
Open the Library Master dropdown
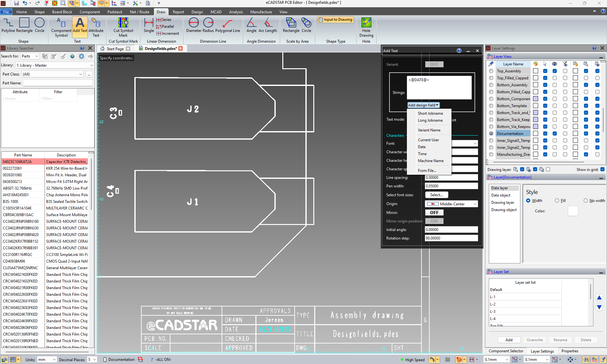pos(55,65)
